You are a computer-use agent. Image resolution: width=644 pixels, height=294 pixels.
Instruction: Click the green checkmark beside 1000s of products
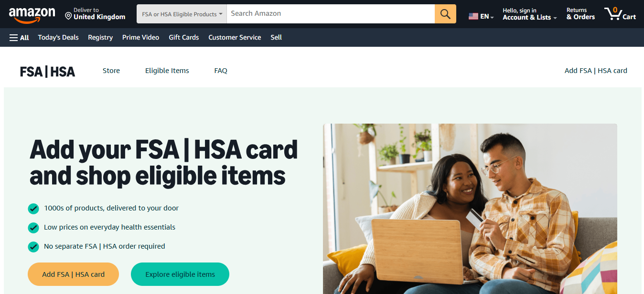click(33, 209)
